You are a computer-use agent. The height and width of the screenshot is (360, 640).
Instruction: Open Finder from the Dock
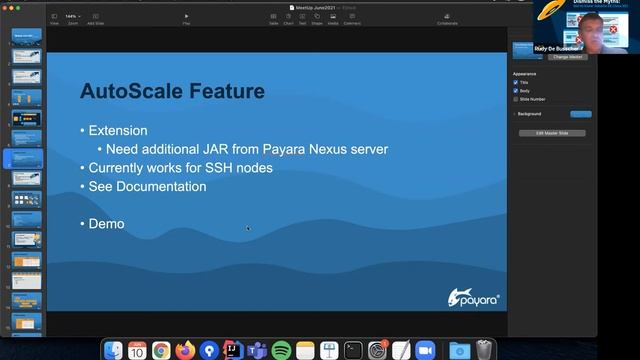pyautogui.click(x=113, y=350)
